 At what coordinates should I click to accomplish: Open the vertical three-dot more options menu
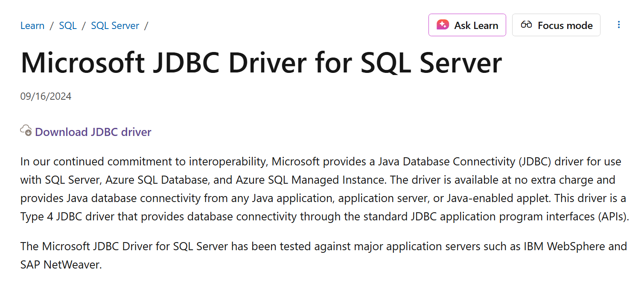pyautogui.click(x=618, y=25)
